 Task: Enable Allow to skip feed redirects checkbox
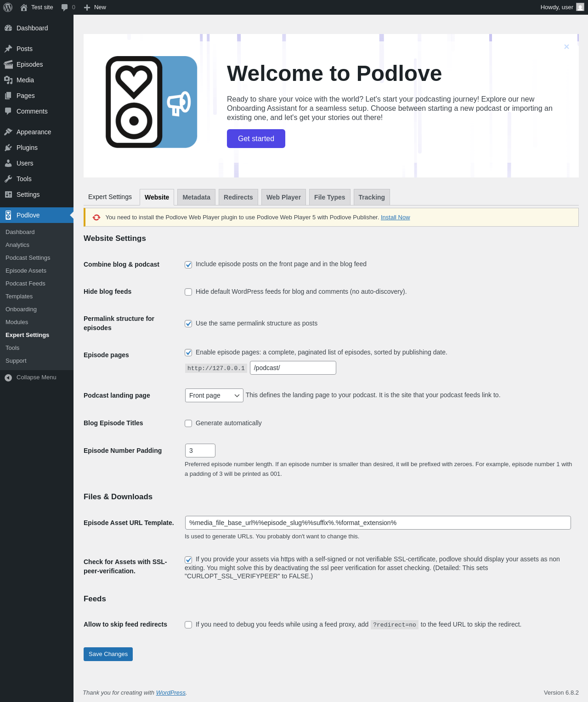tap(188, 625)
